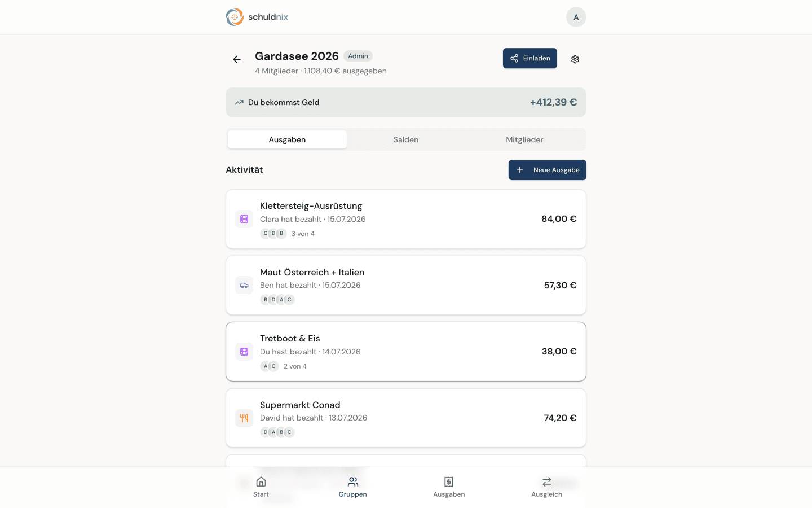The width and height of the screenshot is (812, 508).
Task: Open the Klettersteig-Ausrüstung expense
Action: tap(406, 219)
